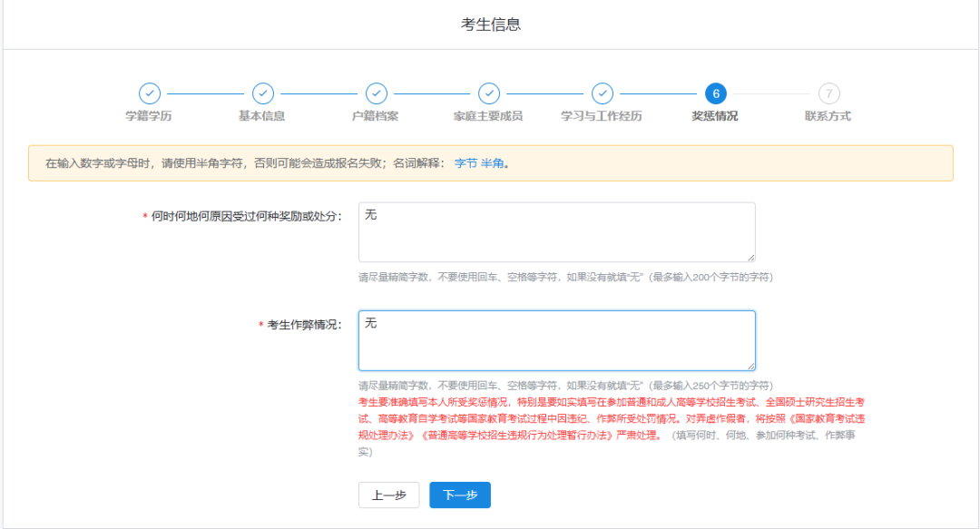Proceed with the blue 下一步 button

460,495
